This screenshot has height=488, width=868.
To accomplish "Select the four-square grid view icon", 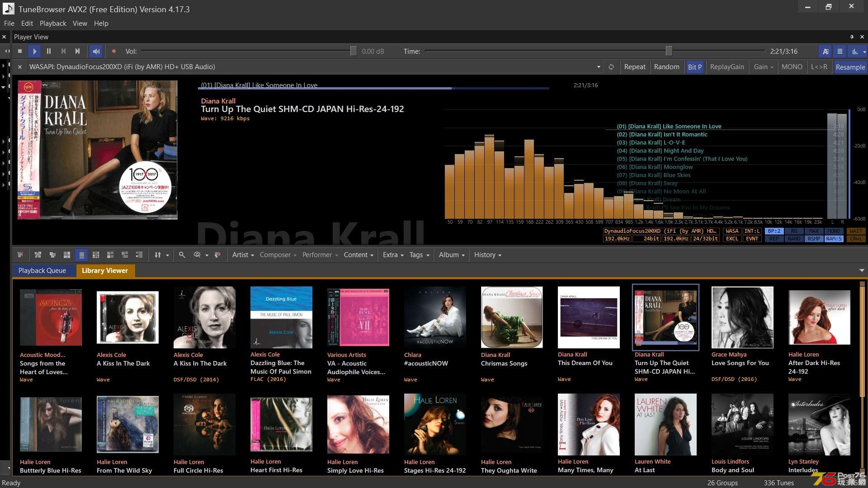I will coord(67,255).
